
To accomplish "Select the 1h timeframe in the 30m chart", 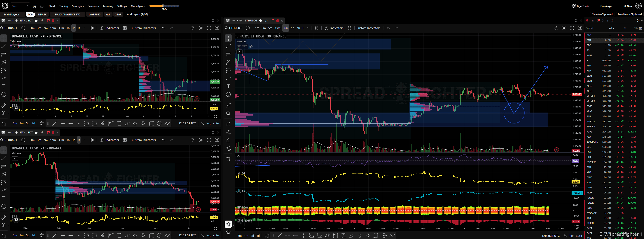I will click(293, 28).
